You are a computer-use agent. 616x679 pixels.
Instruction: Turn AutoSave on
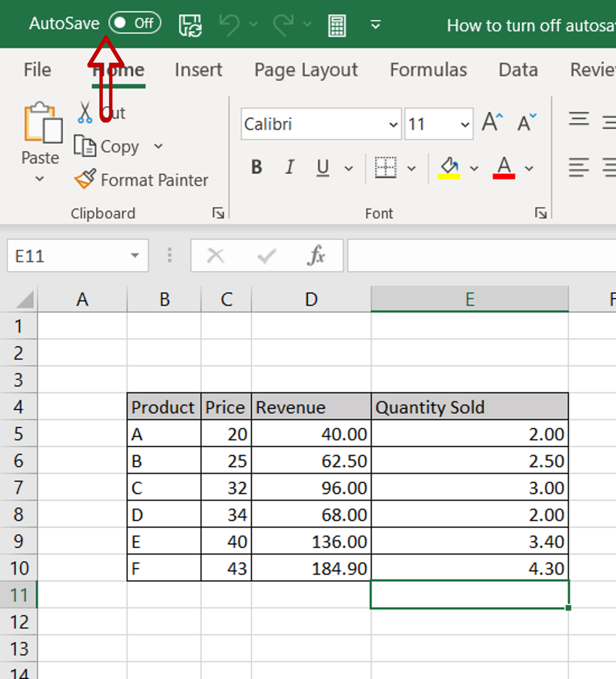[x=135, y=23]
